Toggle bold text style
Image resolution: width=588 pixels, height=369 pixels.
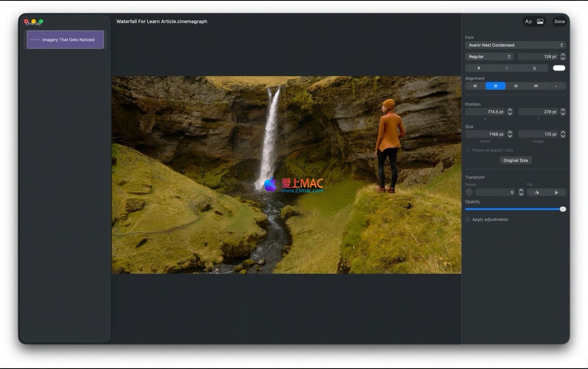(479, 68)
